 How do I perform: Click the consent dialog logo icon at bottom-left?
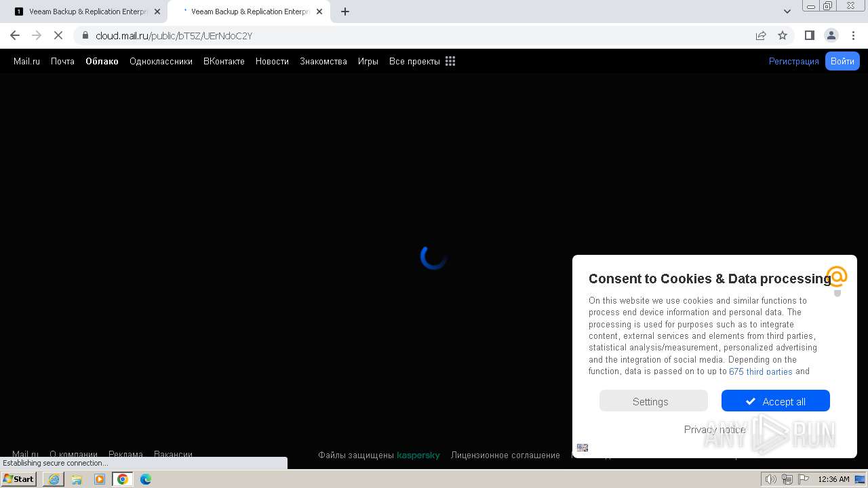click(583, 447)
